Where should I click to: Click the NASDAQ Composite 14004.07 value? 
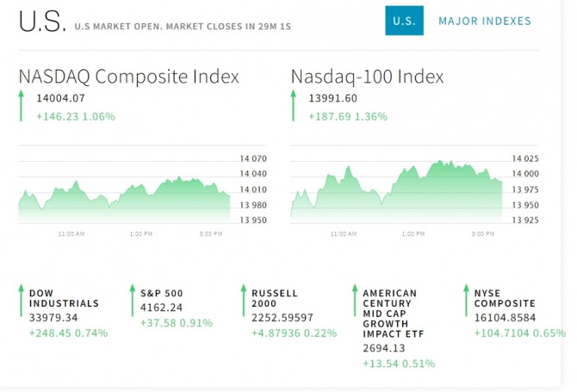tap(60, 99)
